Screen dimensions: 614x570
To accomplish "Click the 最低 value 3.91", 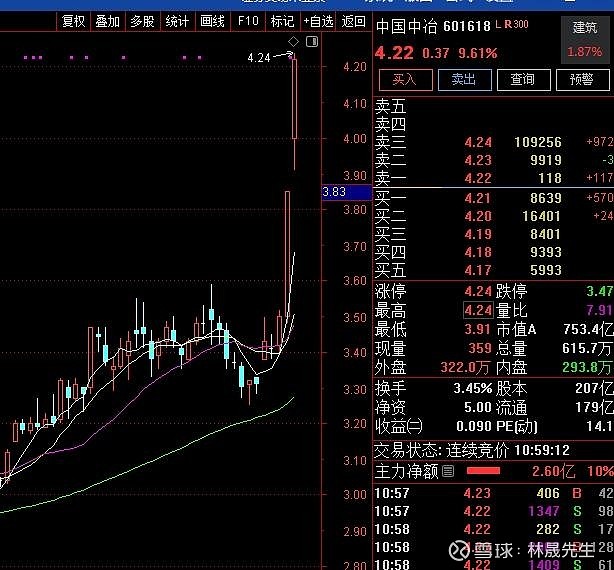I will 477,329.
